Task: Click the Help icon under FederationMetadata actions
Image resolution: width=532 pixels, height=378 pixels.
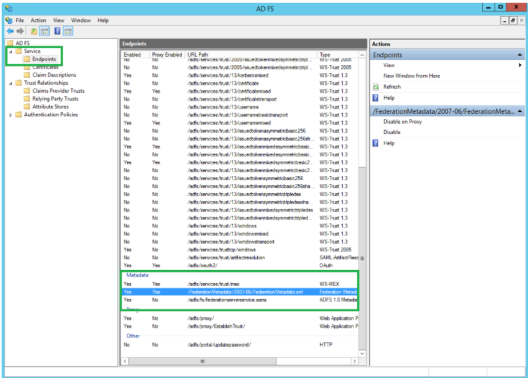Action: (x=376, y=143)
